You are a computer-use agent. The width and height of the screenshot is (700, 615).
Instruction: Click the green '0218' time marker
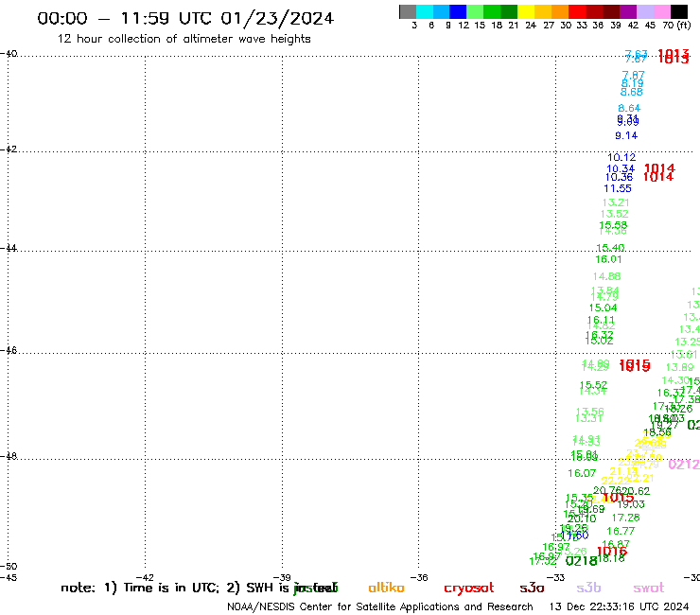click(581, 561)
